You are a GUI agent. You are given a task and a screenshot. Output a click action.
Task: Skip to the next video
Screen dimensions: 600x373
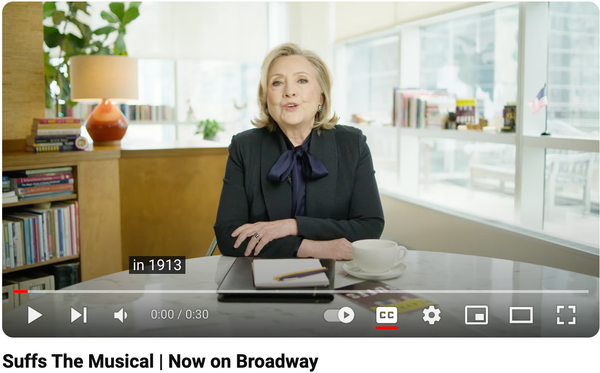coord(79,315)
